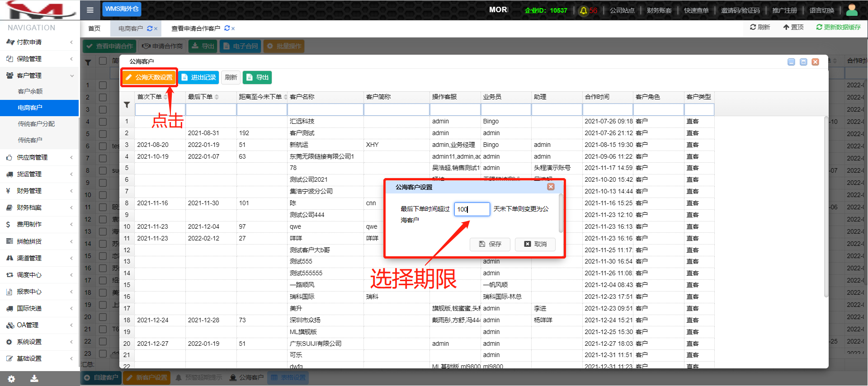Check the row 12 checkbox in background table
868x386 pixels.
(x=103, y=219)
